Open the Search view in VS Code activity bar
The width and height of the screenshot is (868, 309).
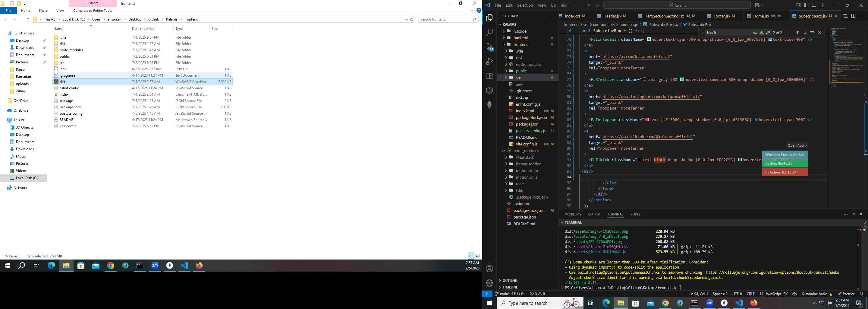coord(489,32)
